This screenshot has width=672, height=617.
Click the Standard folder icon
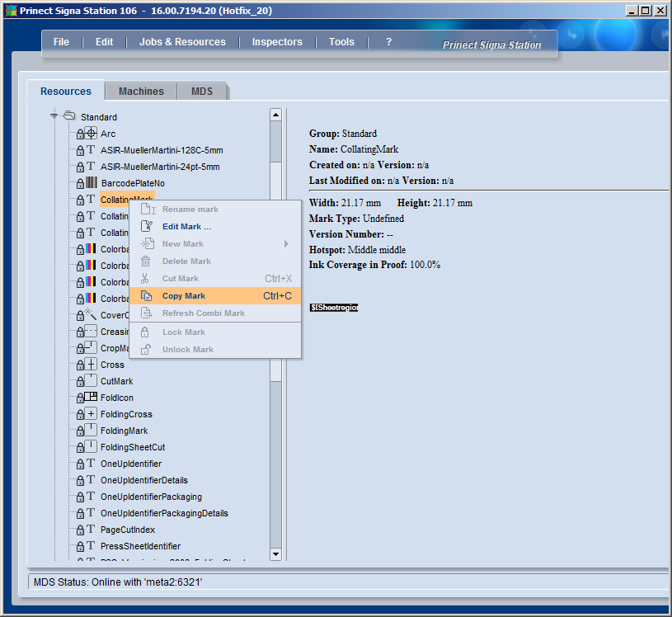click(69, 115)
